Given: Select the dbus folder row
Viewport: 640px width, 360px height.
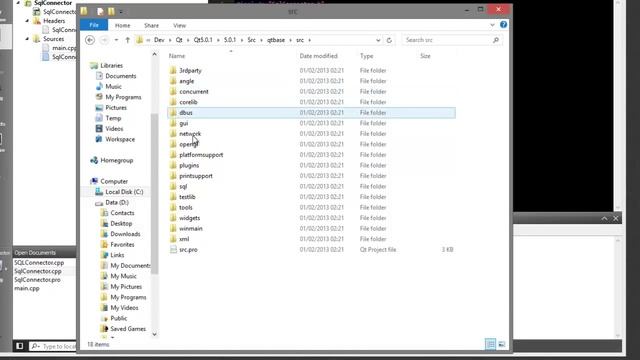Looking at the screenshot, I should click(x=311, y=113).
